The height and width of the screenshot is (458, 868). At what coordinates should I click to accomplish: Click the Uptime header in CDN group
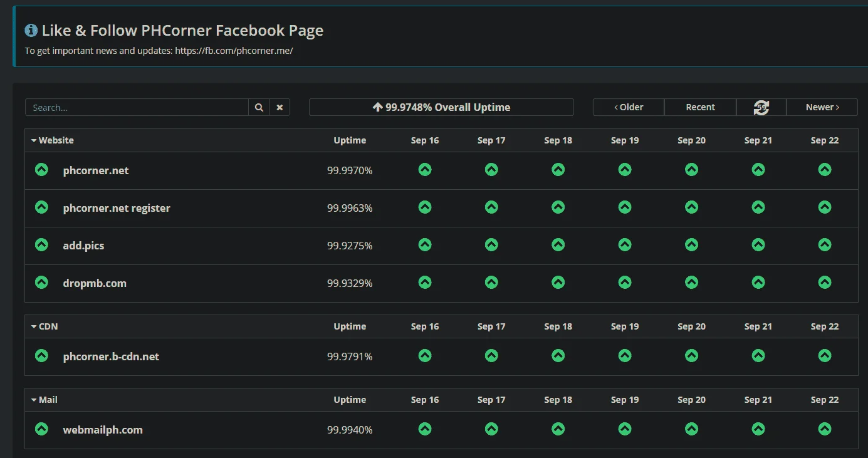[350, 326]
